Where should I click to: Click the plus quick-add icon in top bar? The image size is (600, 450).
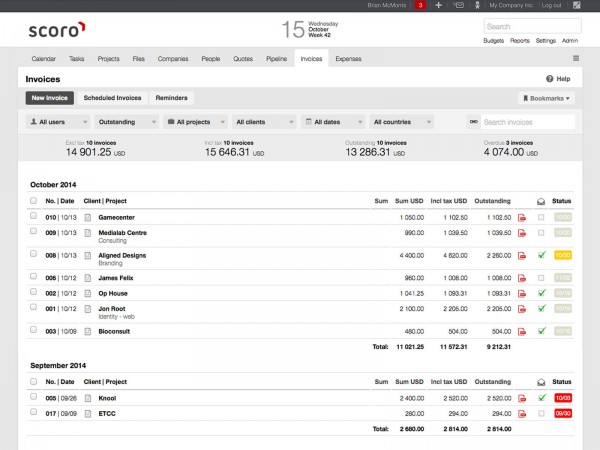(x=439, y=5)
